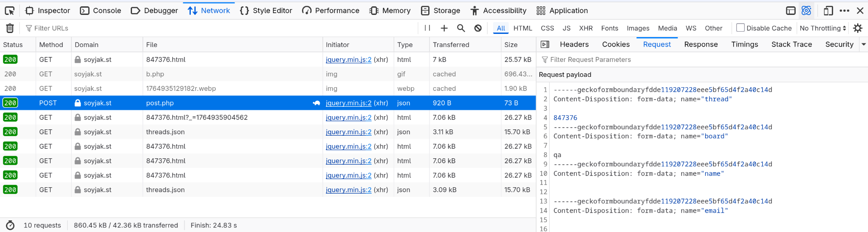Click the element picker icon
This screenshot has height=232, width=868.
pos(9,10)
